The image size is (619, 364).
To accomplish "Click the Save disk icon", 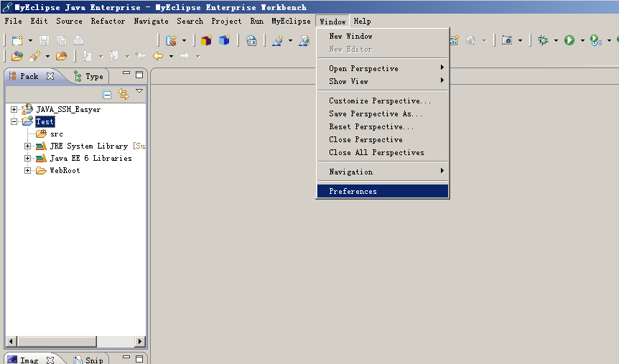I will 44,40.
